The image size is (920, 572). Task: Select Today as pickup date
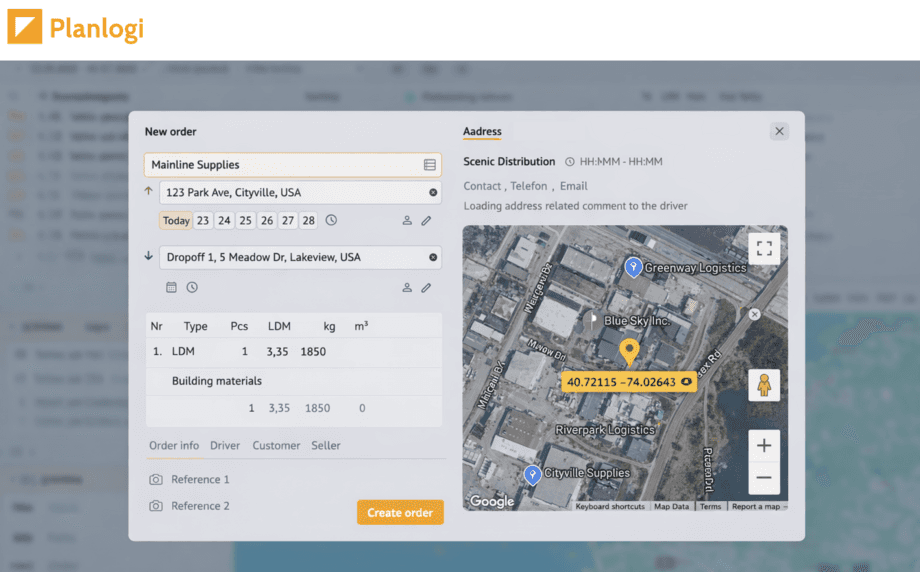[x=176, y=221]
